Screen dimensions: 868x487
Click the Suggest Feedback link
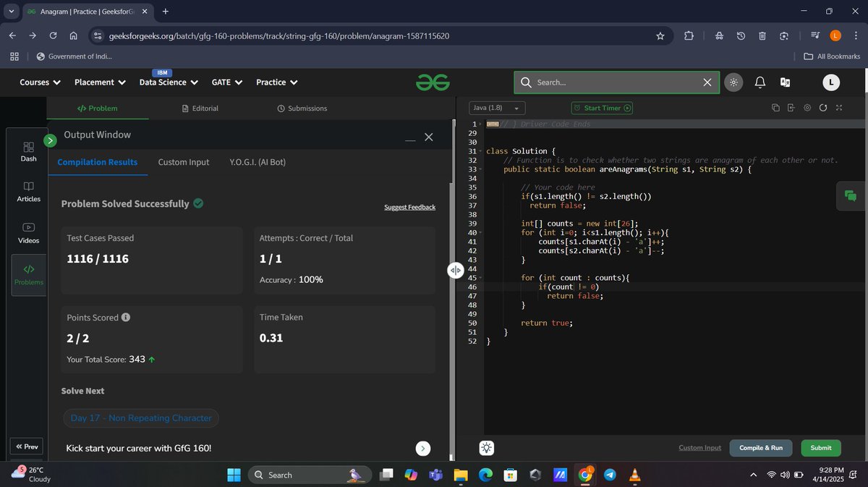pyautogui.click(x=410, y=208)
